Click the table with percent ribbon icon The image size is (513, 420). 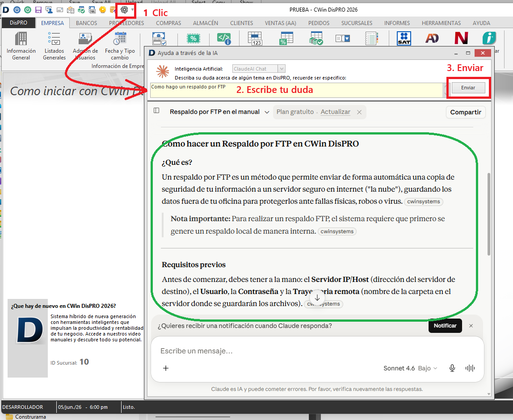[x=286, y=38]
